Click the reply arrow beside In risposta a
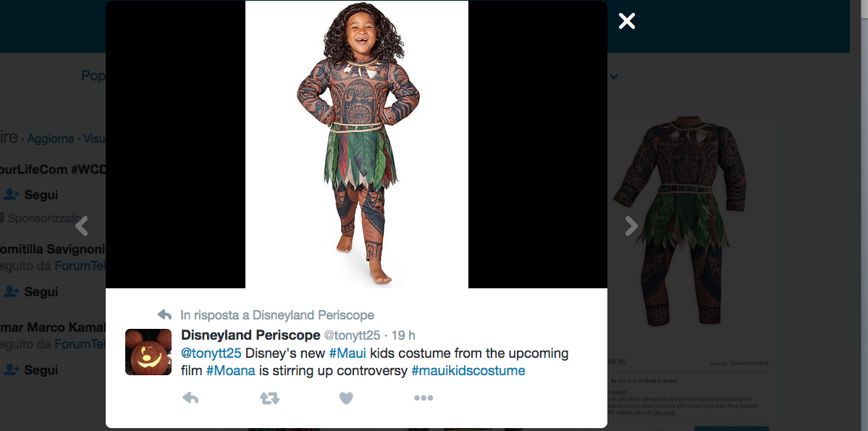Screen dimensions: 868x431 [165, 315]
